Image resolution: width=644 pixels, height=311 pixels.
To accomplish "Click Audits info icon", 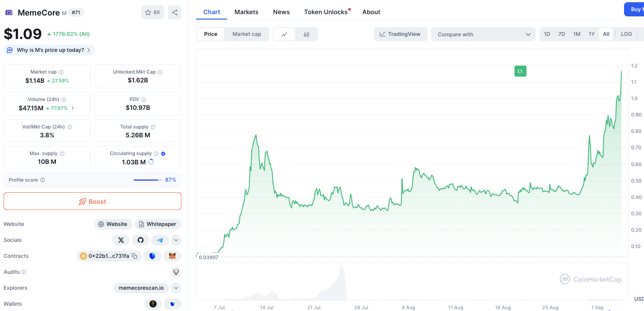I will 24,272.
